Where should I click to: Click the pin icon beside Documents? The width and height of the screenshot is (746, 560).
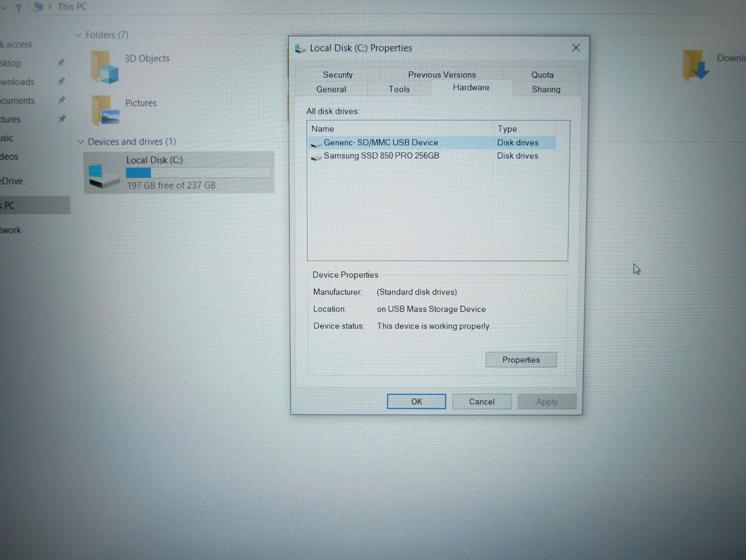[62, 100]
